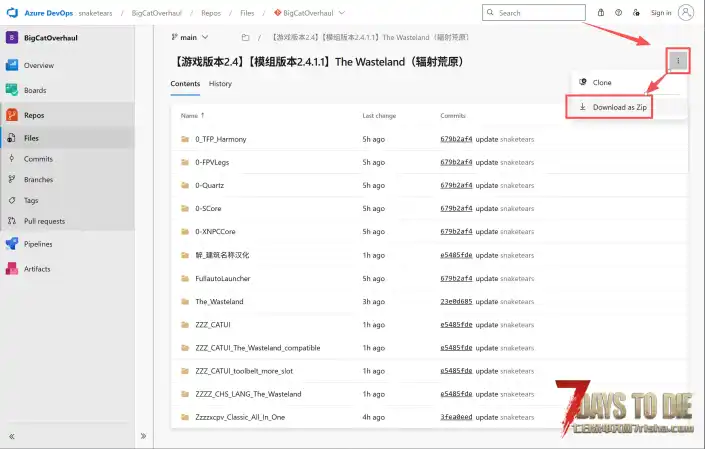705x449 pixels.
Task: Expand the file tree pane chevron
Action: (x=143, y=436)
